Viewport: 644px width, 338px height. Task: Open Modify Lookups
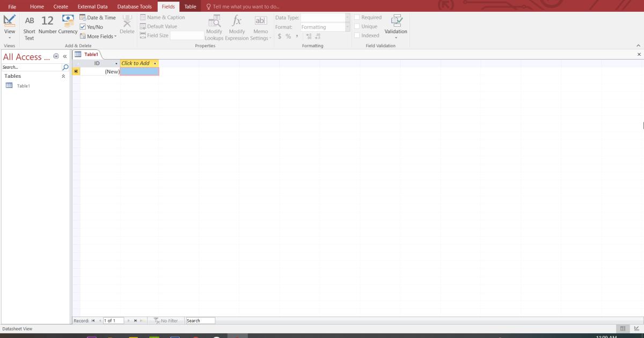pos(214,26)
